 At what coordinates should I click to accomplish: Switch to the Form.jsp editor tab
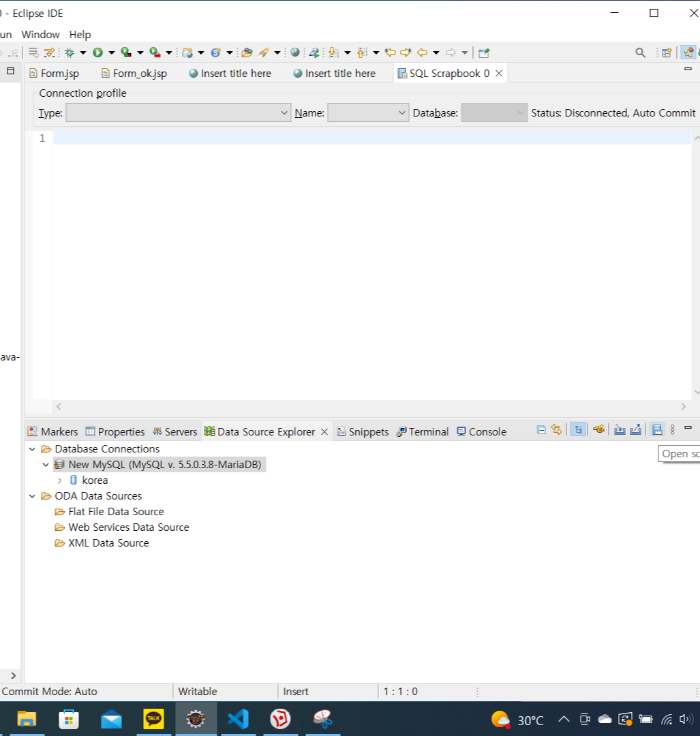[54, 73]
